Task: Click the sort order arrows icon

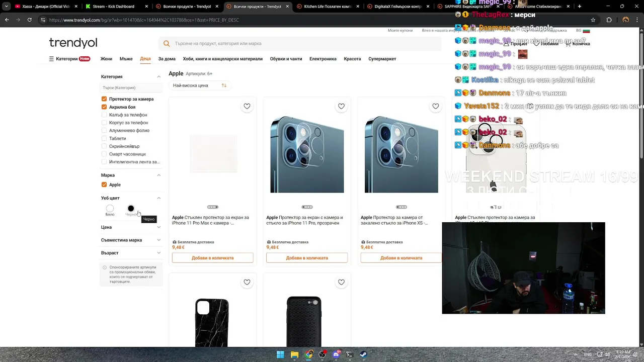Action: (x=224, y=85)
